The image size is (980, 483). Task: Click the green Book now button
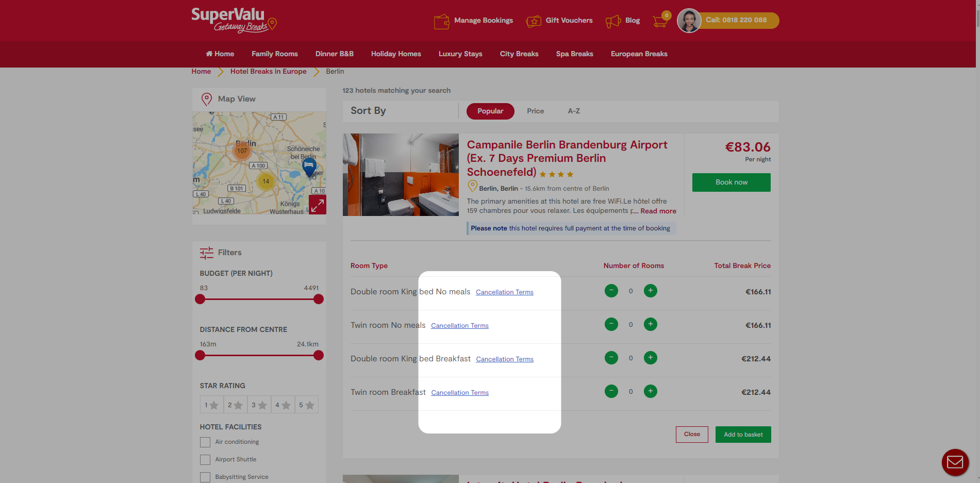pos(731,182)
